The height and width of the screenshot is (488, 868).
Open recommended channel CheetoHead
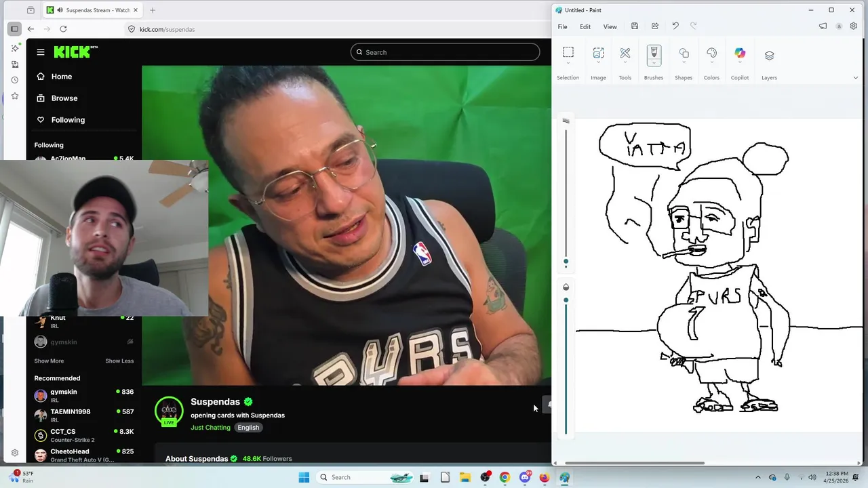[84, 455]
